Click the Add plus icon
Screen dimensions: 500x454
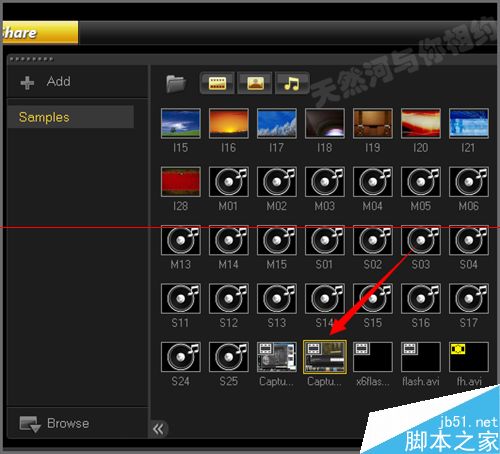pyautogui.click(x=27, y=83)
